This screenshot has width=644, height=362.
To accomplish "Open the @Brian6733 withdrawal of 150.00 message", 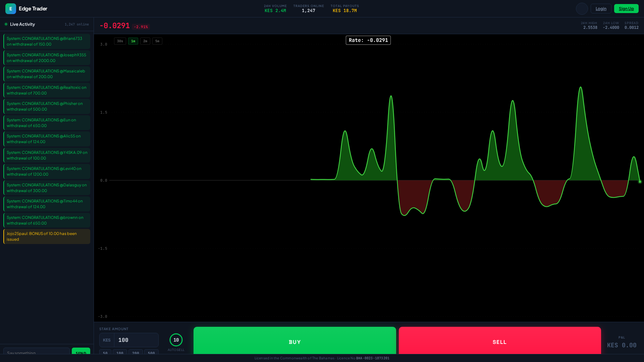I will point(47,41).
